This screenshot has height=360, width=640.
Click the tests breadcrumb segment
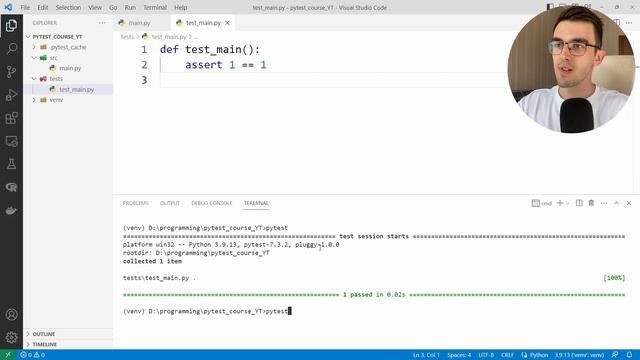point(127,37)
